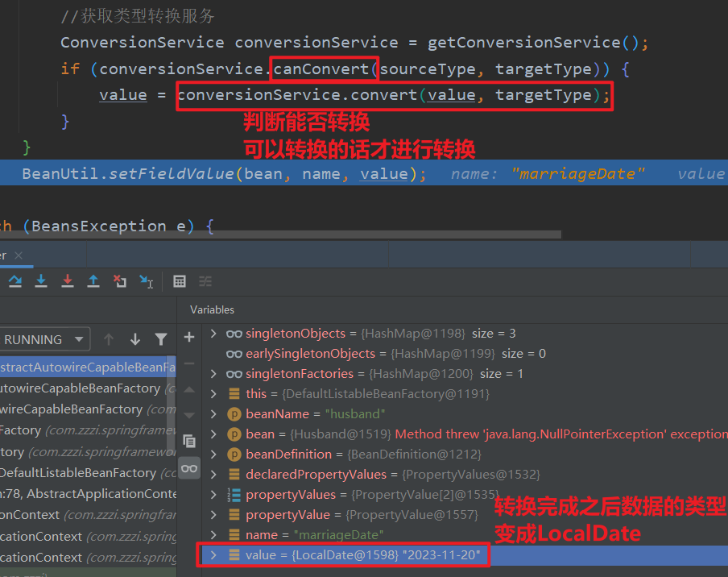Expand the value LocalDate variable node
This screenshot has height=577, width=728.
(213, 555)
